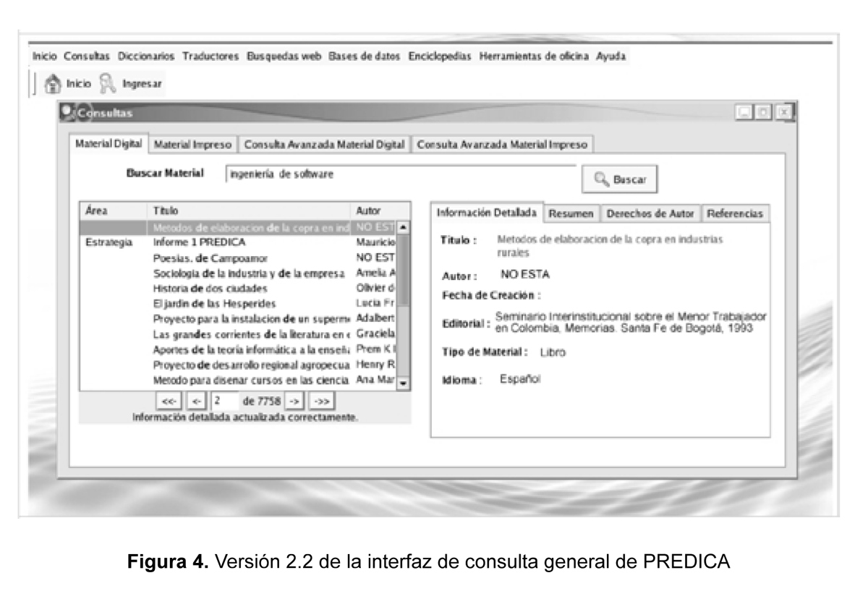868x599 pixels.
Task: Open Consulta Avanzada Material Digital tab
Action: tap(325, 144)
